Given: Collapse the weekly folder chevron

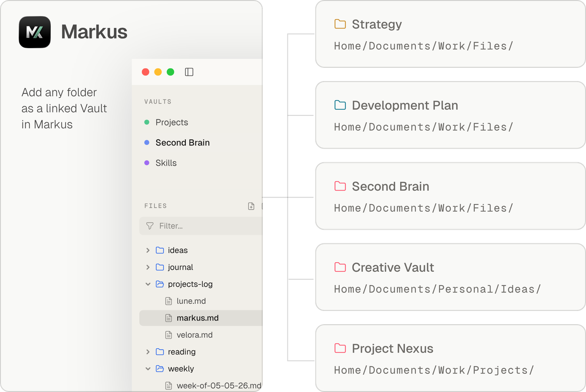Looking at the screenshot, I should point(148,369).
